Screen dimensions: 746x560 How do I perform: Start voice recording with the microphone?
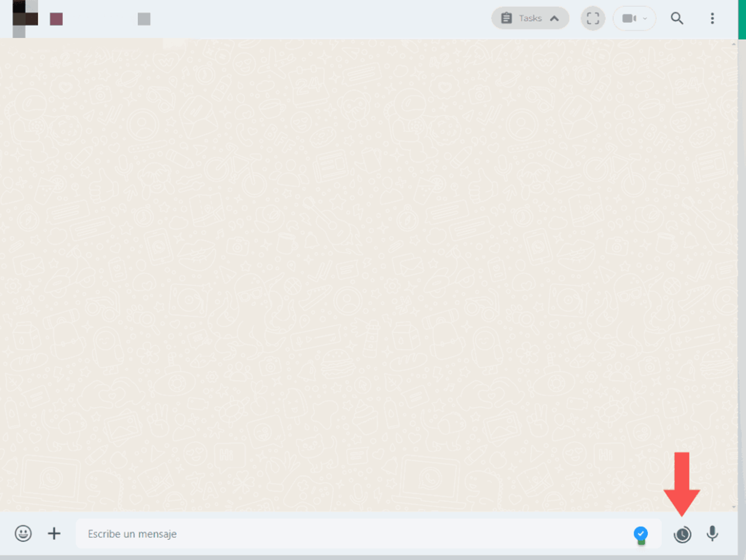[712, 534]
